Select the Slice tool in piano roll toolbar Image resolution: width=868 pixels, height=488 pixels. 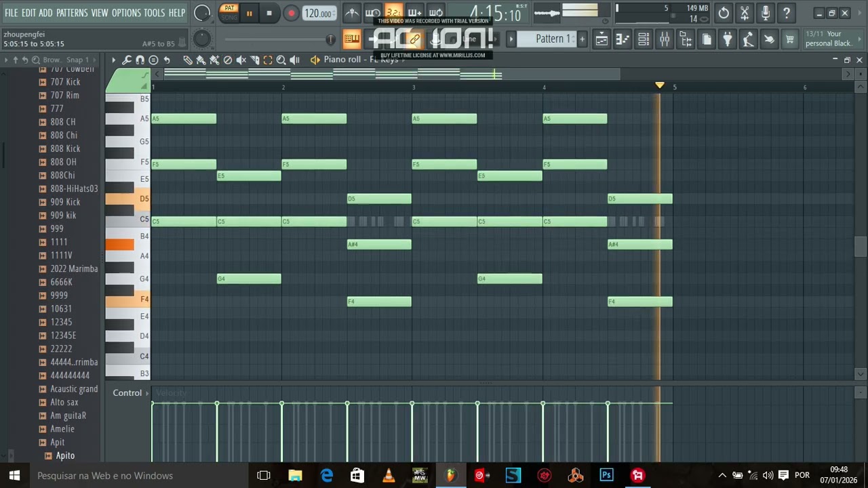[x=254, y=60]
